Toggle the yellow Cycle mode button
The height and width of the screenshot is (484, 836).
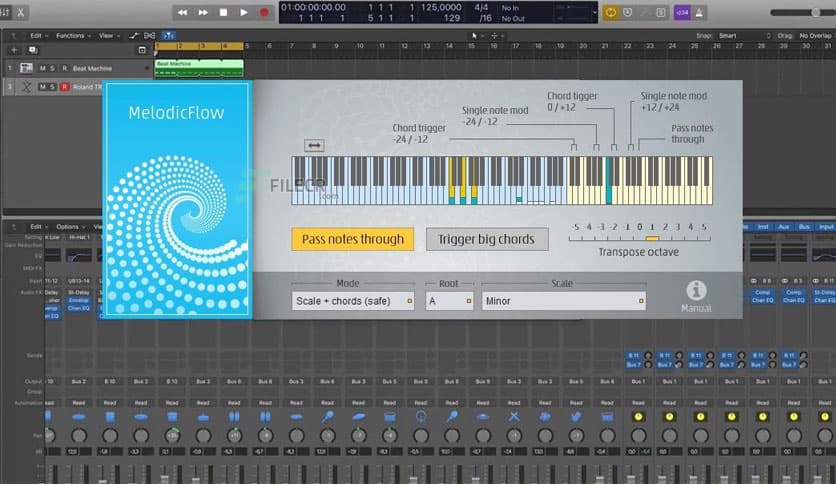[x=610, y=12]
